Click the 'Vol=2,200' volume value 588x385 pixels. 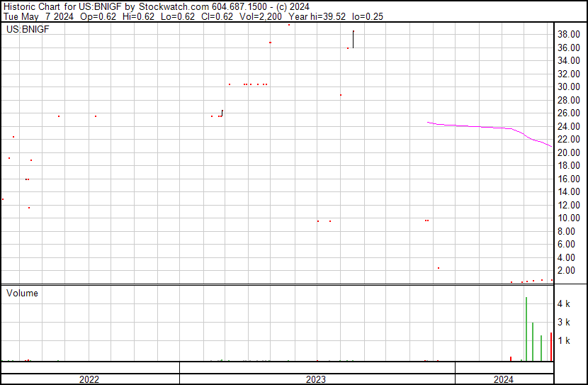[260, 16]
